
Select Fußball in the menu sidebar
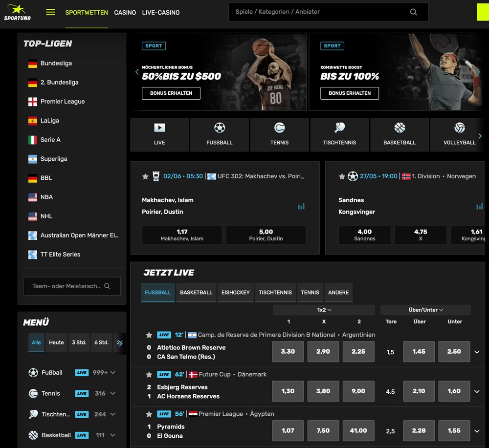tap(52, 373)
